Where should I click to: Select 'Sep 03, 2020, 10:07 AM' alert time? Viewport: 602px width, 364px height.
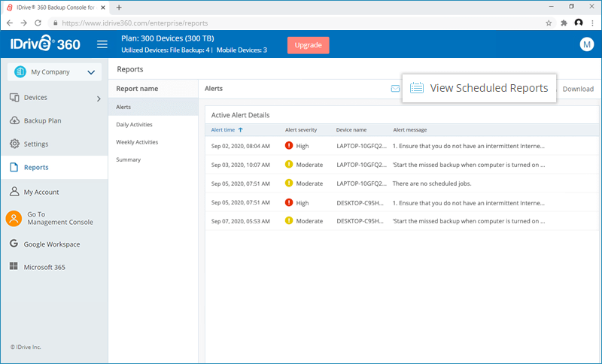240,165
